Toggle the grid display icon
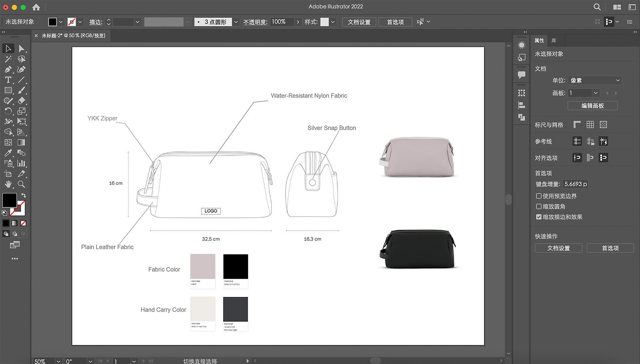 (590, 125)
